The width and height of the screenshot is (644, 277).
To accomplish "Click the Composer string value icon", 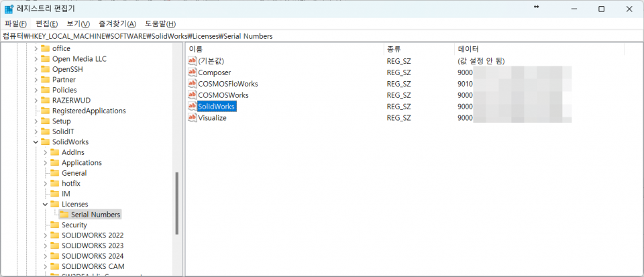I will pyautogui.click(x=193, y=72).
